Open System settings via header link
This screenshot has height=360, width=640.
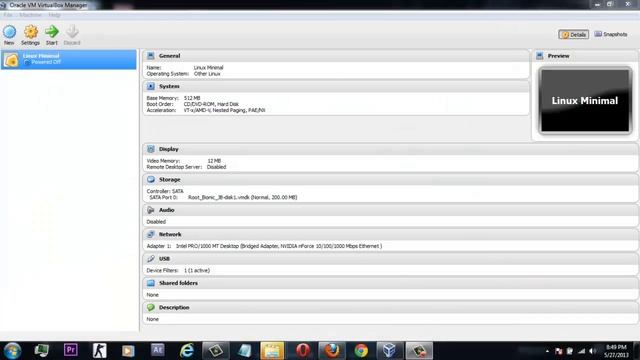[x=169, y=87]
